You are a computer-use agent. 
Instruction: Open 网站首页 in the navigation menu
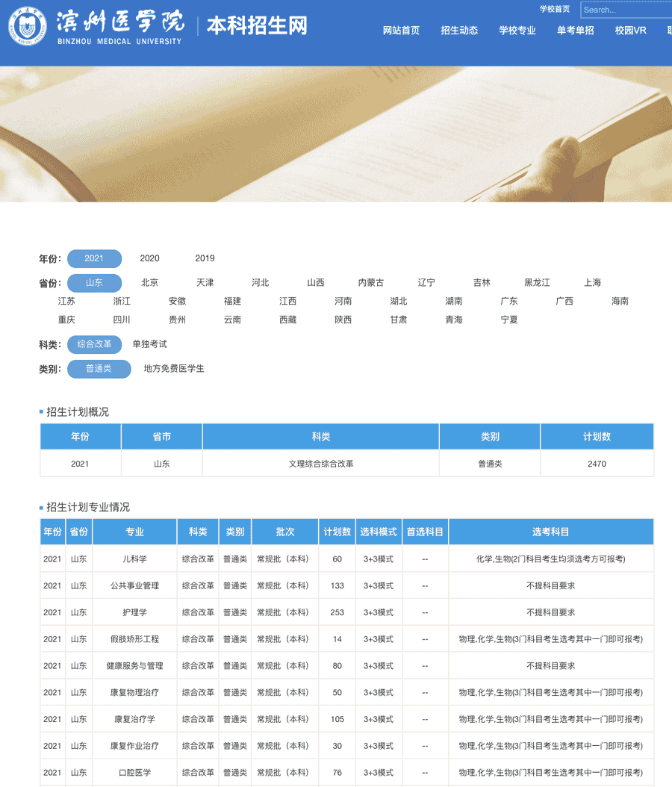coord(401,31)
